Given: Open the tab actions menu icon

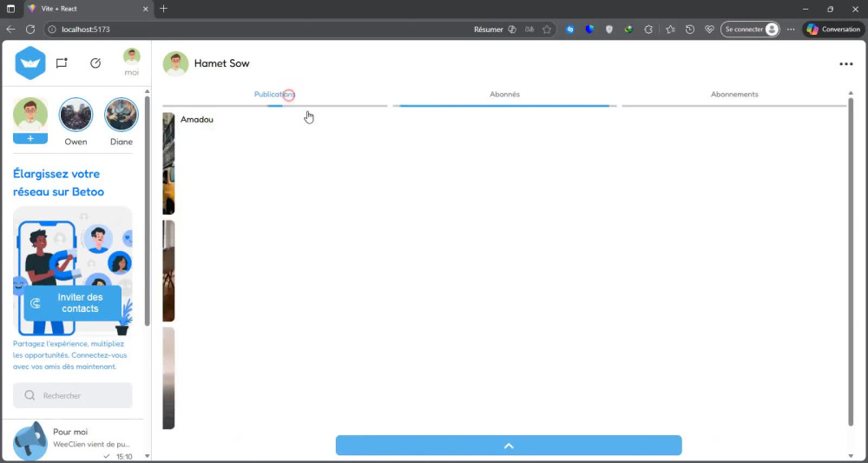Looking at the screenshot, I should tap(10, 9).
